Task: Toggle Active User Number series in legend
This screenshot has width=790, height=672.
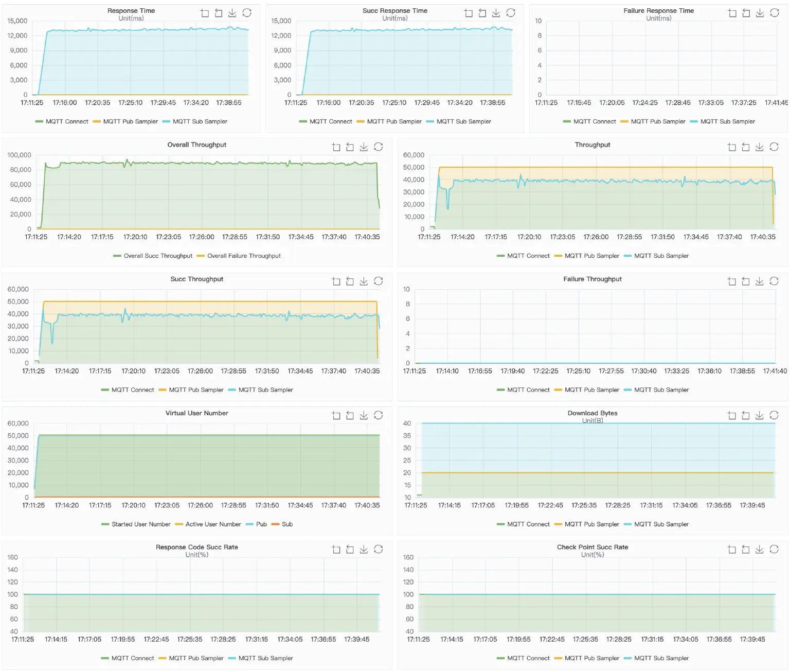Action: point(208,524)
